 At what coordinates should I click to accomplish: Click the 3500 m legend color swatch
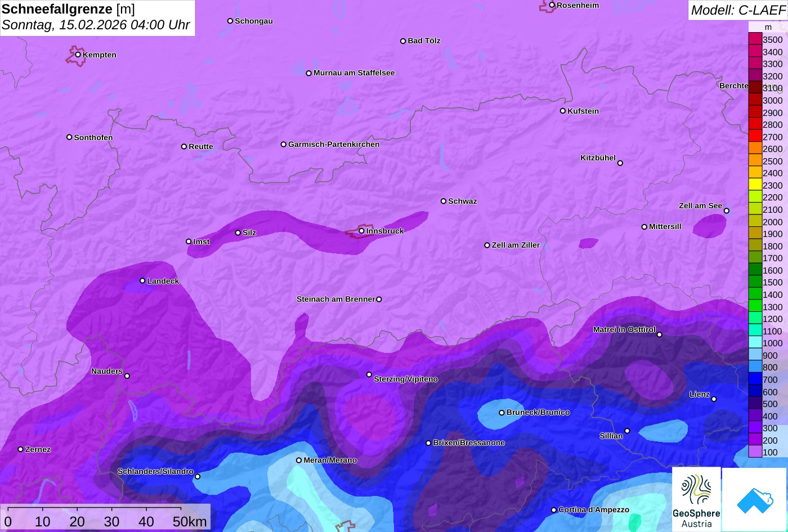(755, 39)
